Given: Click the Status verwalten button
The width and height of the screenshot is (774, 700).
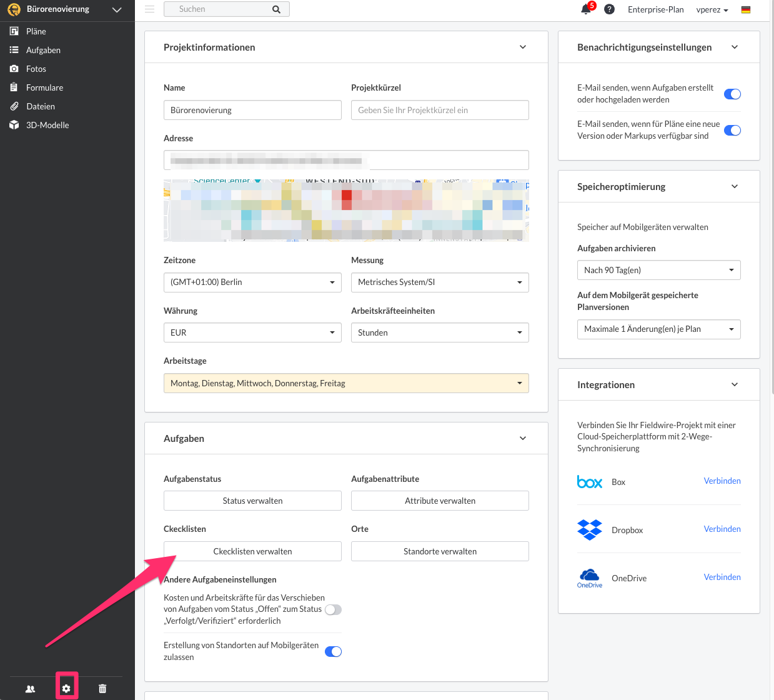Looking at the screenshot, I should [252, 501].
